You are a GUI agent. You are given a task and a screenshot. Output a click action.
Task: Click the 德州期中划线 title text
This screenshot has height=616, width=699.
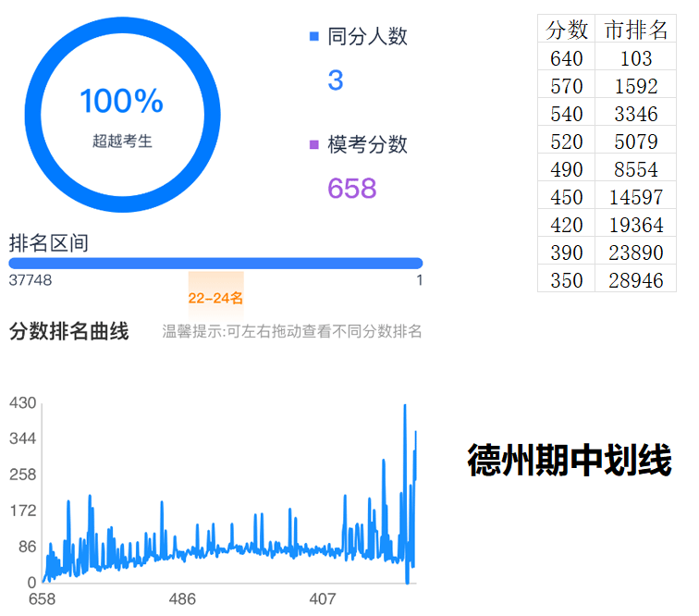569,460
